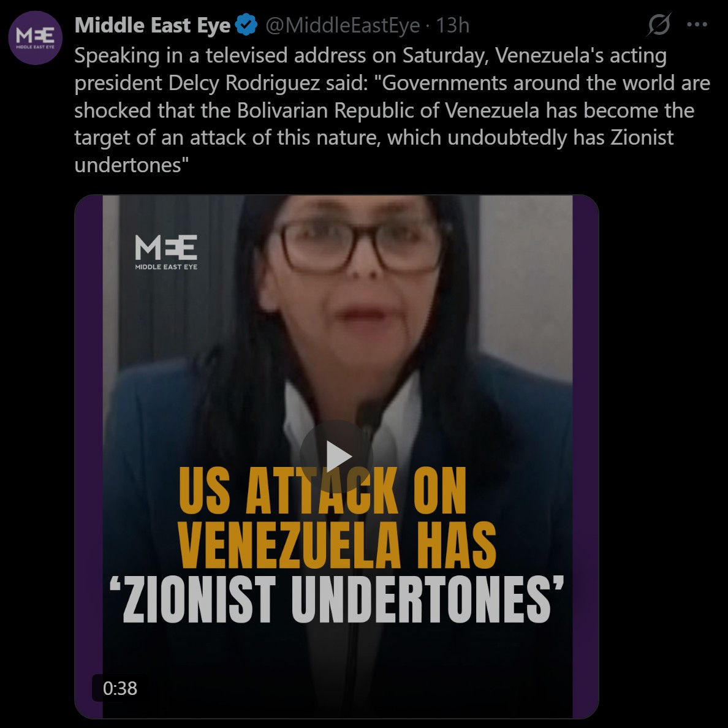Click the video's left purple border strip
The image size is (728, 728).
[89, 457]
